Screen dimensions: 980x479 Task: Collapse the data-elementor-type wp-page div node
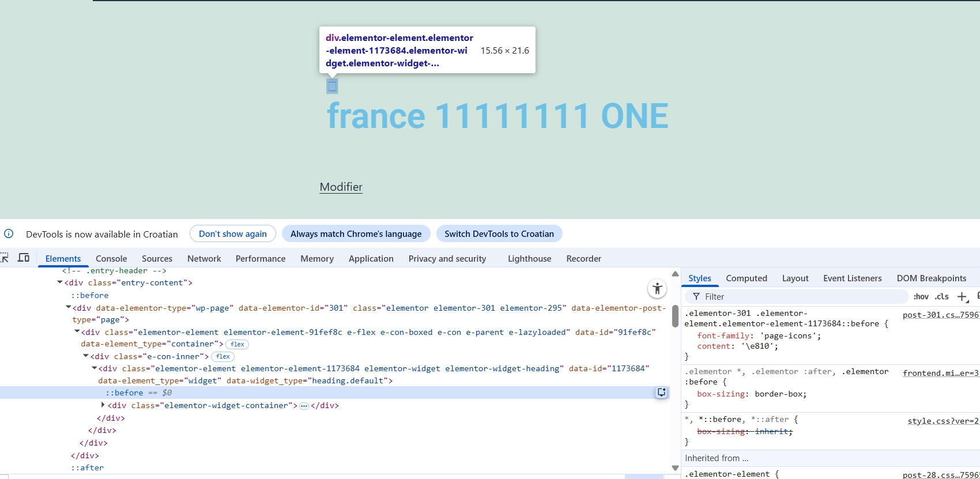(69, 308)
